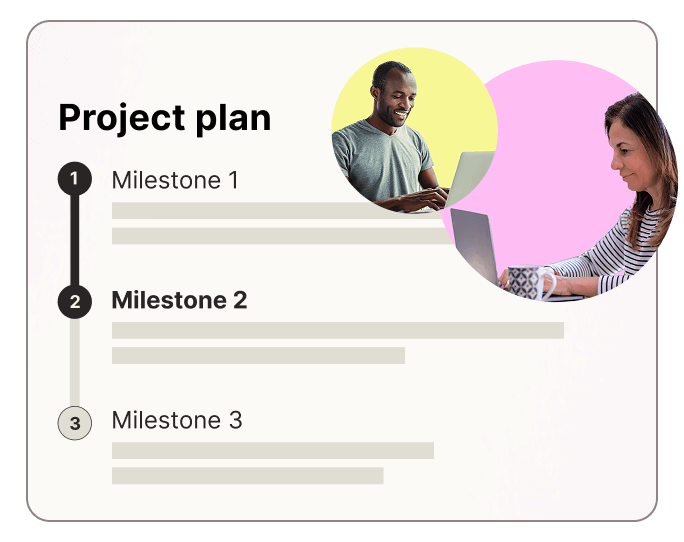Select the shorter second bar under Milestone 2
Screen dimensions: 684x542
(x=258, y=355)
